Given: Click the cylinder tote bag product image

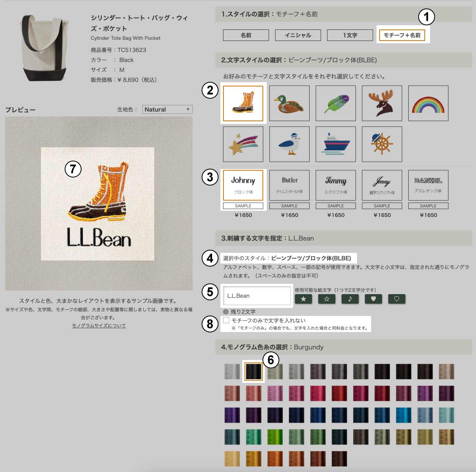Looking at the screenshot, I should coord(44,48).
